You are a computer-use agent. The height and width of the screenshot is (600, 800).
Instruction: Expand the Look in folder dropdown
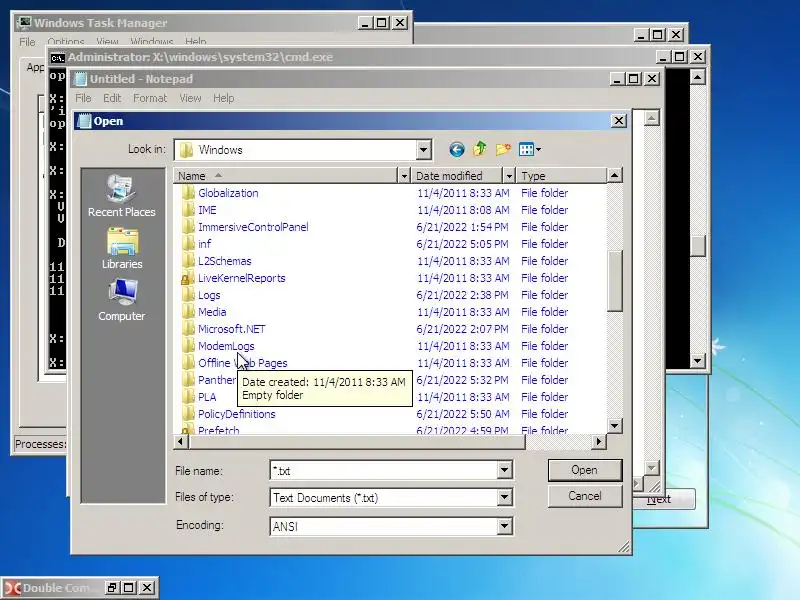pos(423,150)
